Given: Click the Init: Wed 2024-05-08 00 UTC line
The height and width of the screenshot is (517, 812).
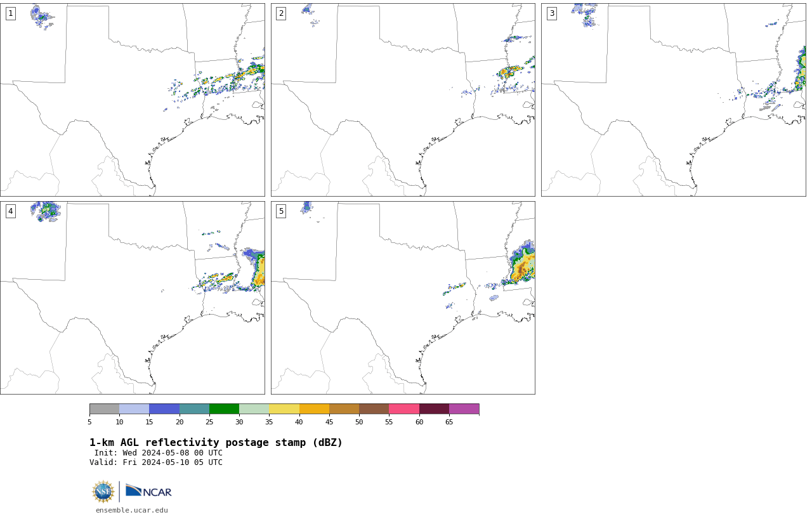Looking at the screenshot, I should click(159, 453).
